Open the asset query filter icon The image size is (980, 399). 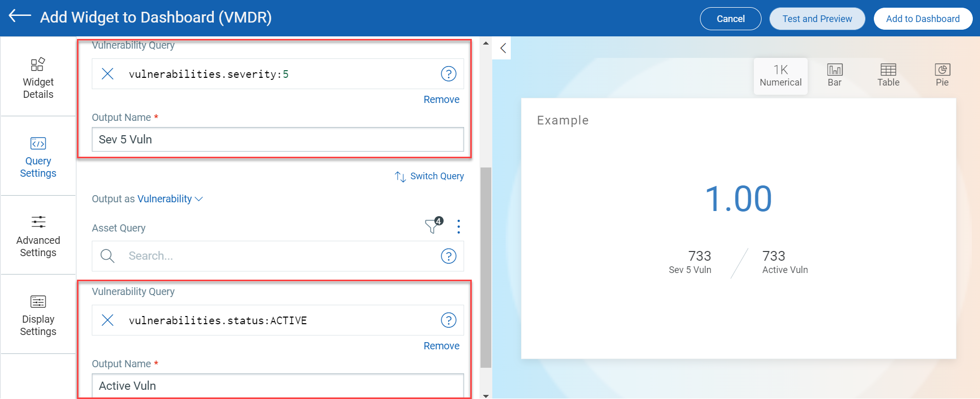(x=433, y=225)
